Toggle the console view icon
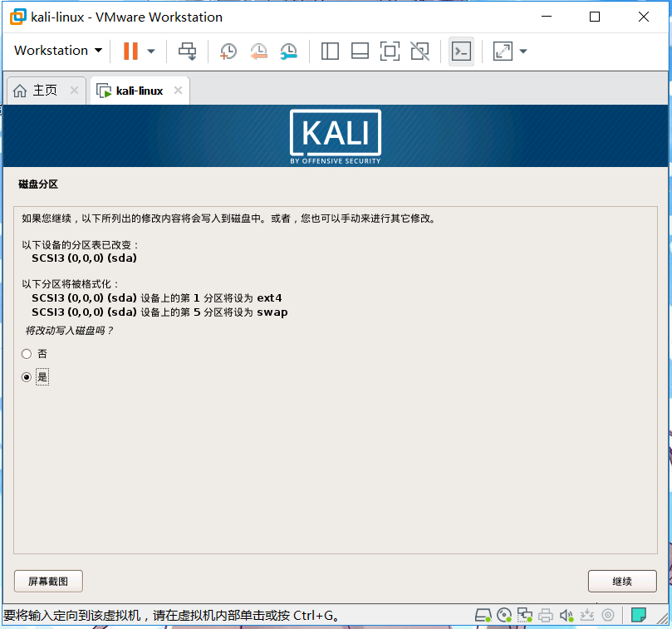The image size is (672, 629). point(461,52)
